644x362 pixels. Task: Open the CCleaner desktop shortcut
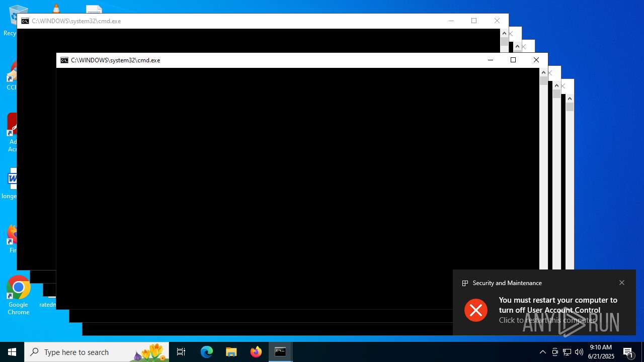[11, 75]
